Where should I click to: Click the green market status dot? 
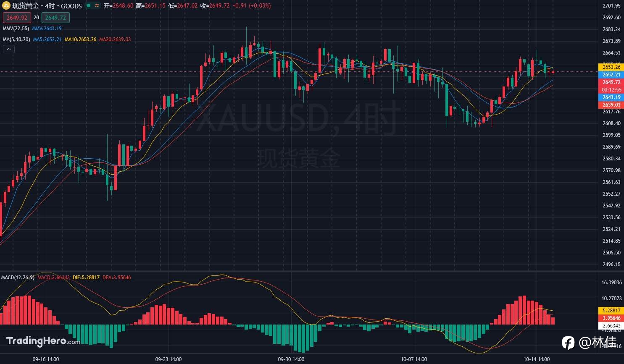(88, 6)
